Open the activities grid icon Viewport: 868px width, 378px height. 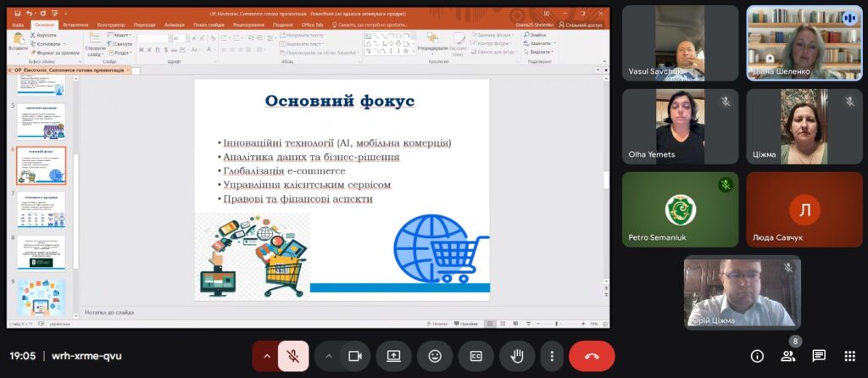click(849, 356)
